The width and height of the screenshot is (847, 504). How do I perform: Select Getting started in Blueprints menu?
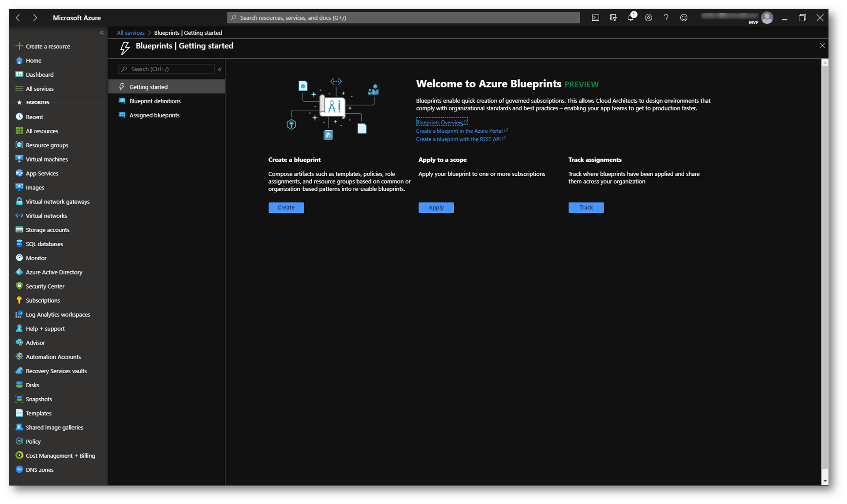click(167, 87)
